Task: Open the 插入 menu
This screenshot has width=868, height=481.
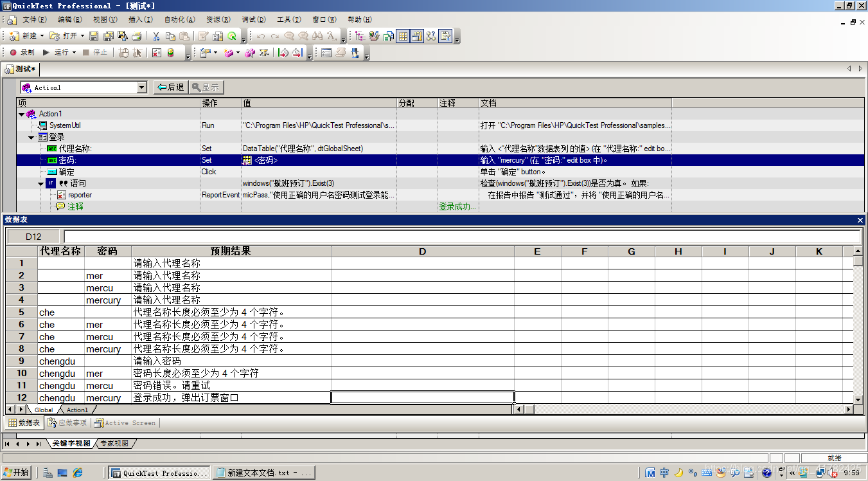Action: [x=140, y=20]
